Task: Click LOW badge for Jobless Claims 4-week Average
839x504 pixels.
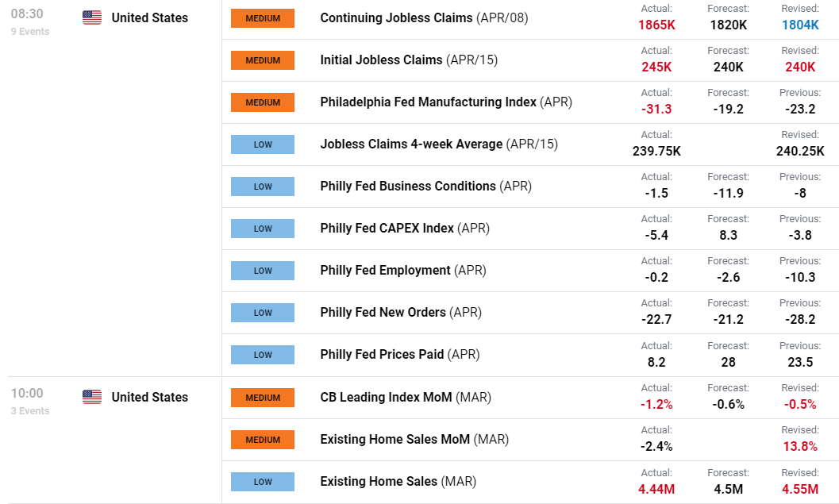Action: click(x=263, y=144)
